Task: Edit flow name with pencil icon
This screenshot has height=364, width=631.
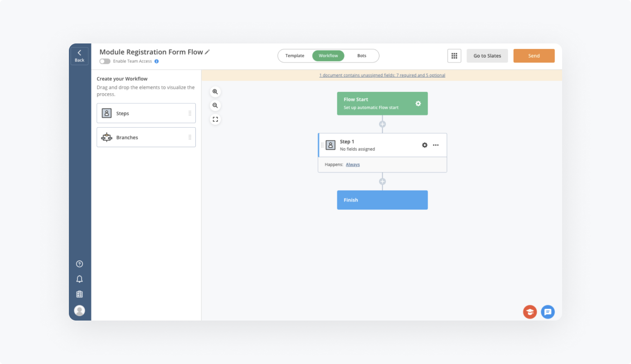Action: click(x=208, y=52)
